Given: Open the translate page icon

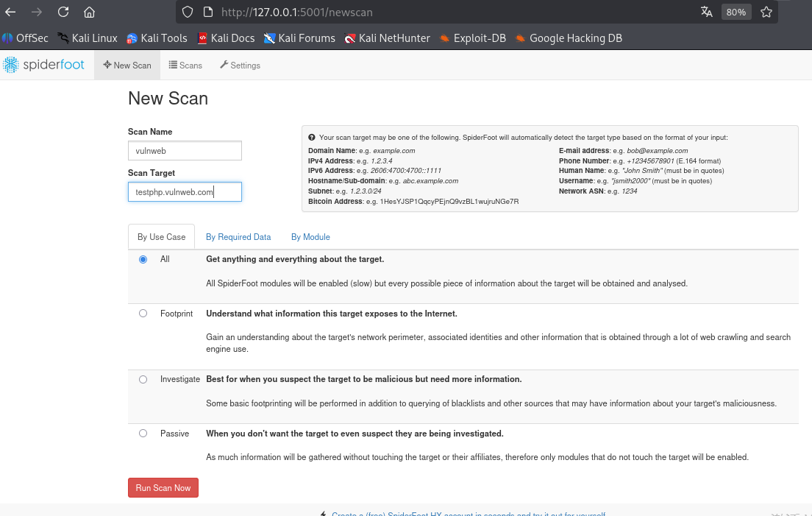Looking at the screenshot, I should tap(706, 12).
